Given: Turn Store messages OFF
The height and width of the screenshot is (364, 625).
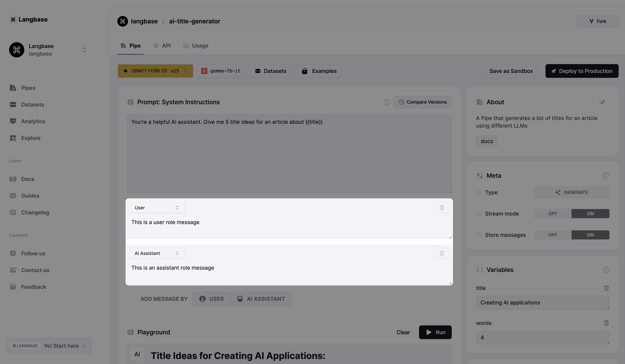Looking at the screenshot, I should (x=553, y=235).
